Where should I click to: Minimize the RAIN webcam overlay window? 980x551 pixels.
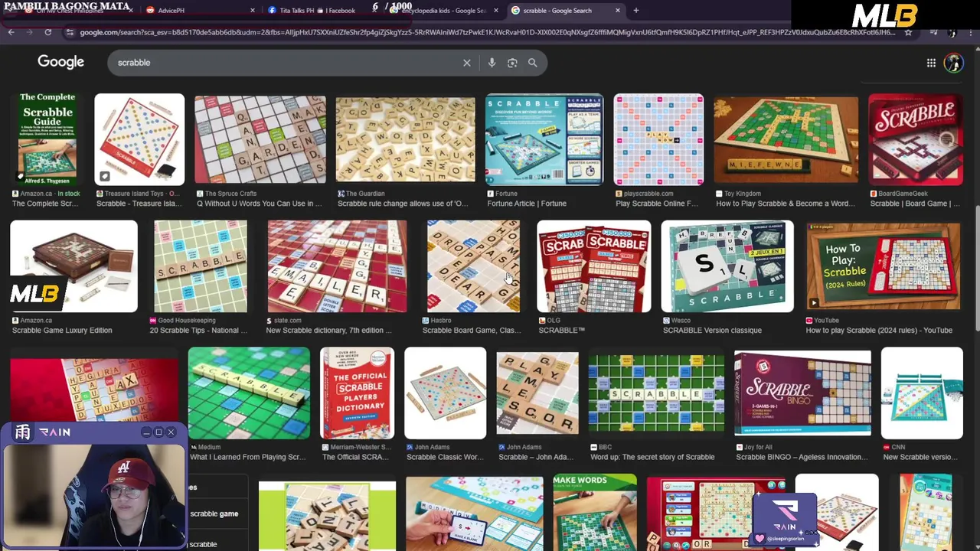click(x=145, y=432)
